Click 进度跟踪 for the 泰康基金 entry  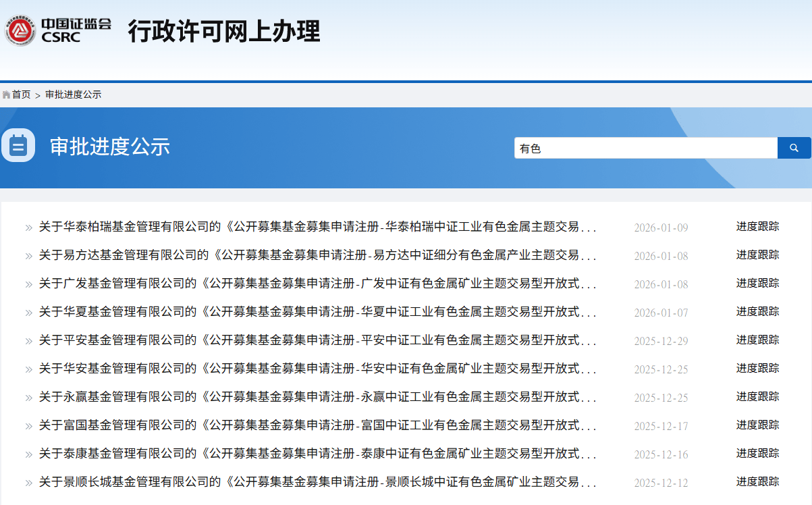tap(757, 453)
